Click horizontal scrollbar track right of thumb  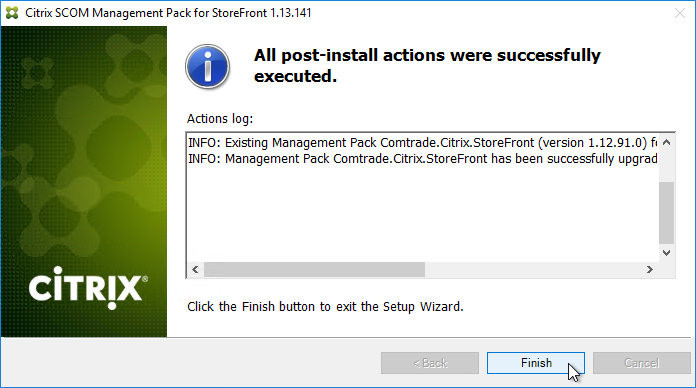(x=533, y=269)
